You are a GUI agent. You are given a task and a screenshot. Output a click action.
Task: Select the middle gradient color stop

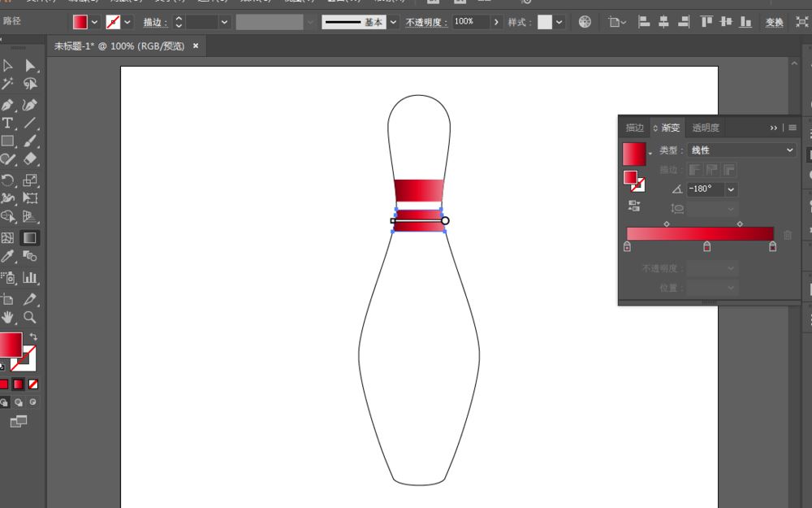click(x=706, y=246)
